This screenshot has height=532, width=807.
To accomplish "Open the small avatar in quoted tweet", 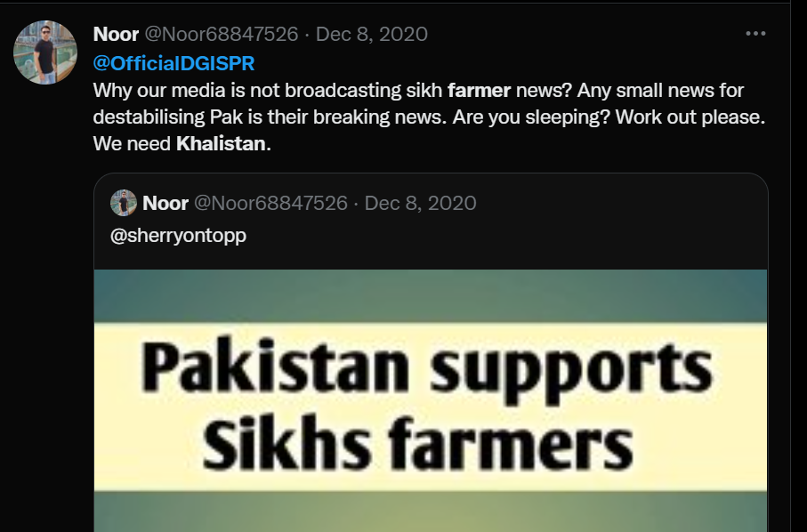I will click(x=124, y=203).
